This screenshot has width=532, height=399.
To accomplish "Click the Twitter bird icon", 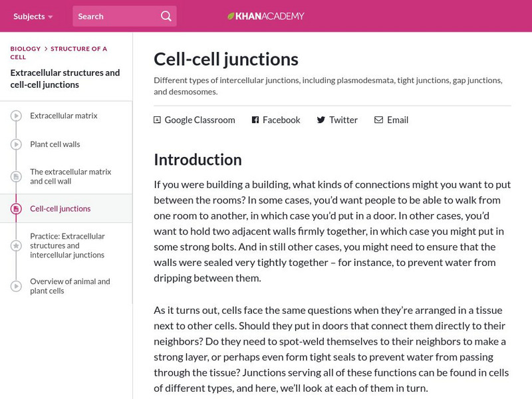I will [x=321, y=120].
